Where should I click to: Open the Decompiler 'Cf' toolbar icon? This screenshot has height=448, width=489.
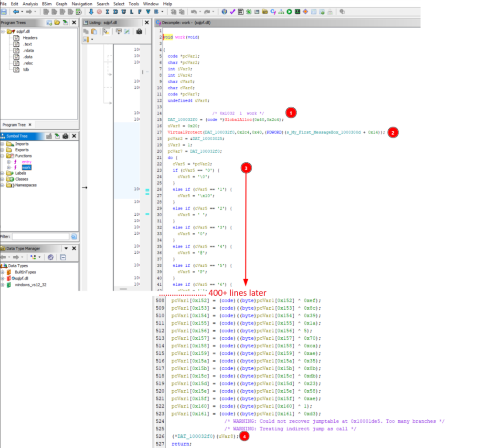coord(273,12)
